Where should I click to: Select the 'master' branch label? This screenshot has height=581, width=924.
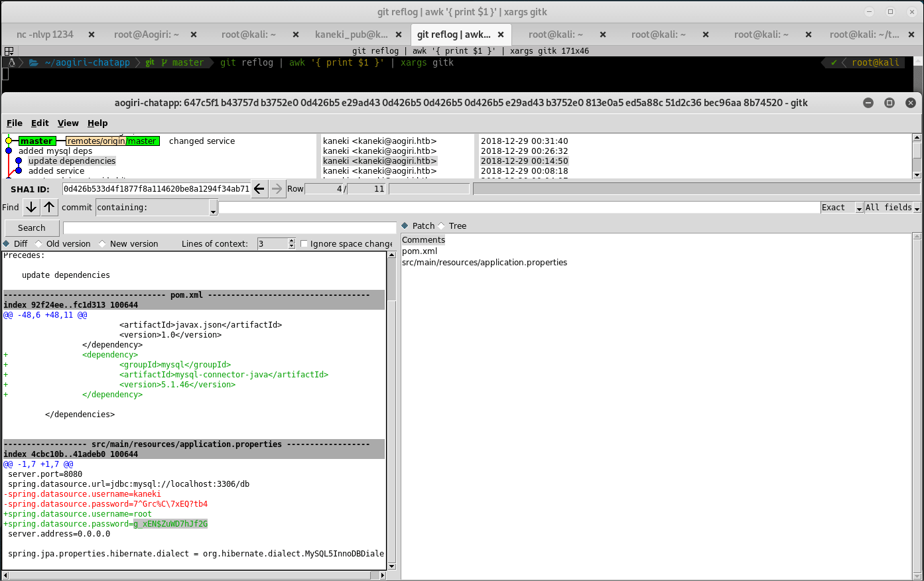[x=36, y=141]
